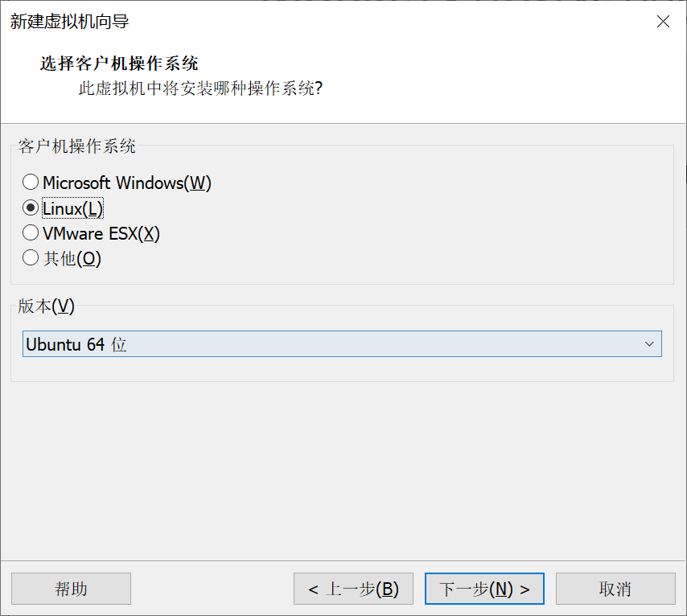
Task: Click the dropdown arrow next to Ubuntu 64 位
Action: point(650,343)
